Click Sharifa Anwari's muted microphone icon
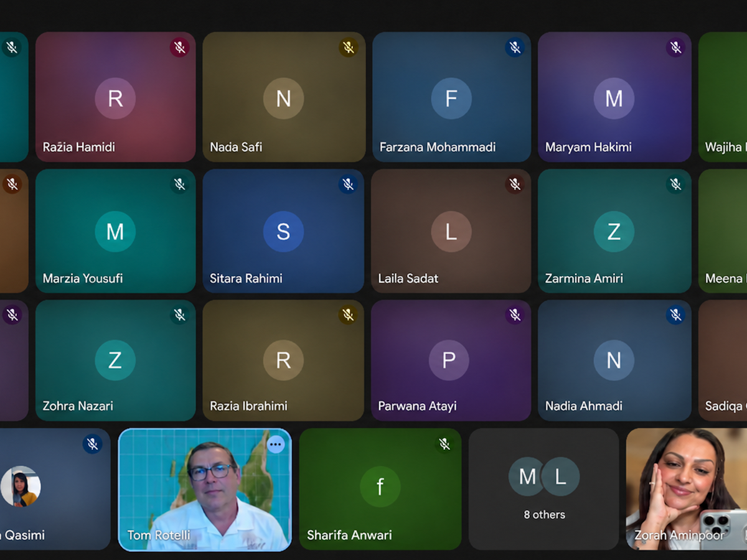Viewport: 747px width, 560px height. 444,444
